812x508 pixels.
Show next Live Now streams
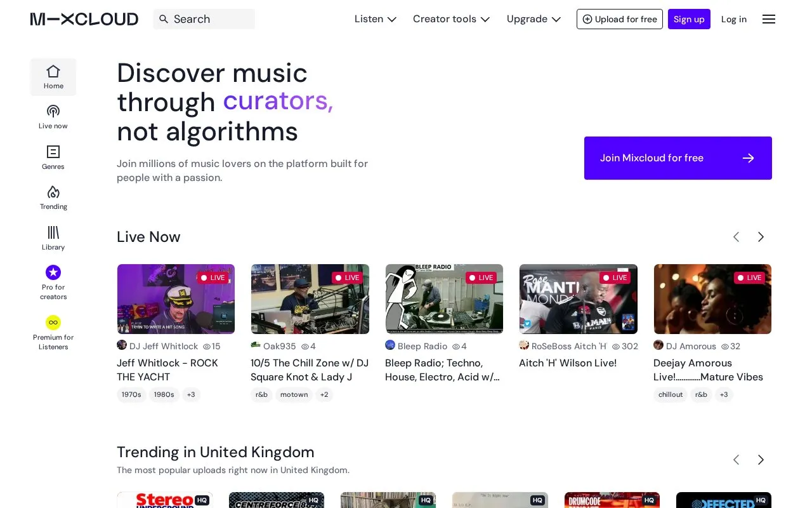click(x=761, y=237)
